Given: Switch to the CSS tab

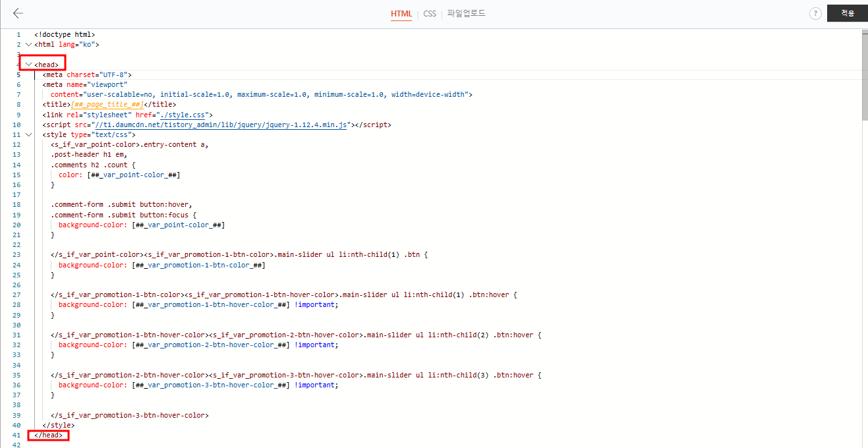Looking at the screenshot, I should coord(430,14).
